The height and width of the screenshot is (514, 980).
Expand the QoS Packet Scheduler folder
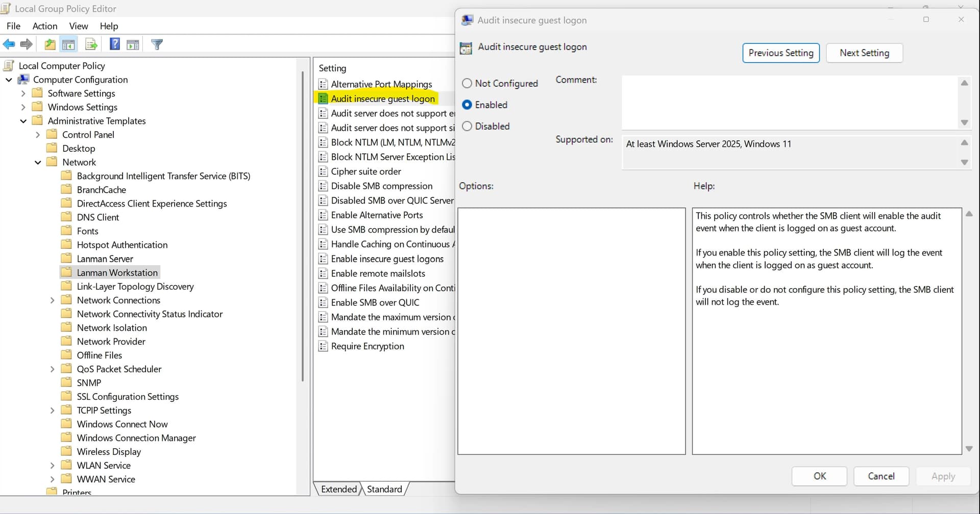[52, 369]
